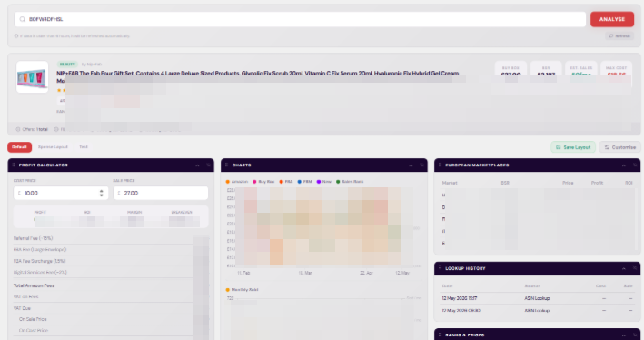Grab the Profit Calculator drag handle icon
The width and height of the screenshot is (644, 340).
(14, 165)
